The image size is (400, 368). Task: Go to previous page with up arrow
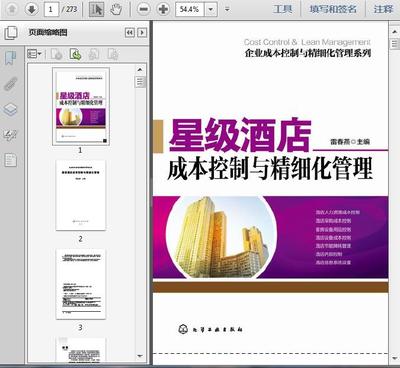12,9
